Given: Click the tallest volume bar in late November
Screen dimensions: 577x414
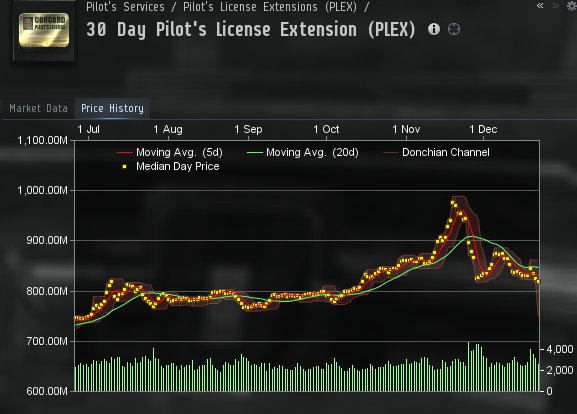Looking at the screenshot, I should pos(468,367).
